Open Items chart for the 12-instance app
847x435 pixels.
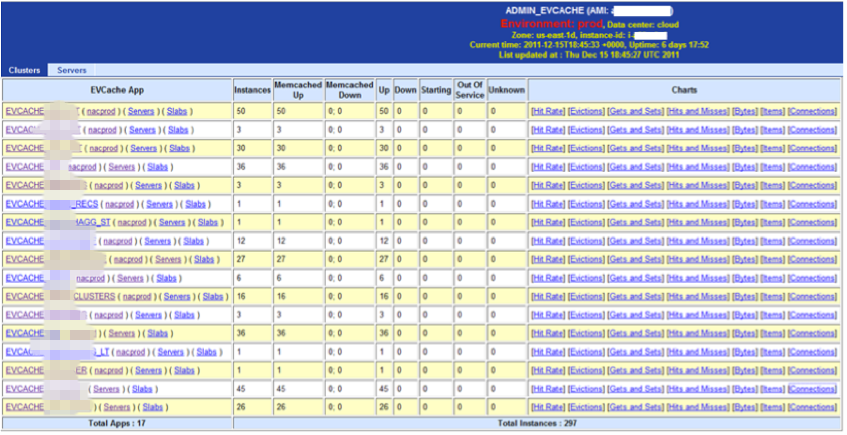point(772,241)
